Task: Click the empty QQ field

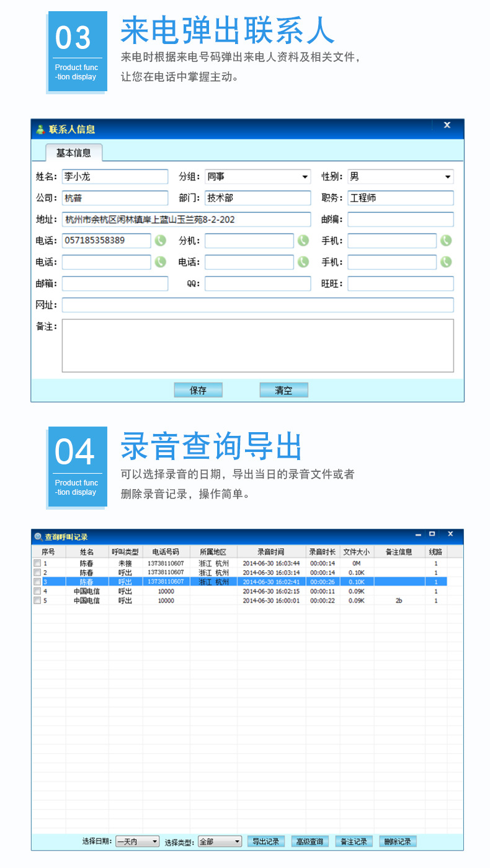Action: tap(258, 284)
